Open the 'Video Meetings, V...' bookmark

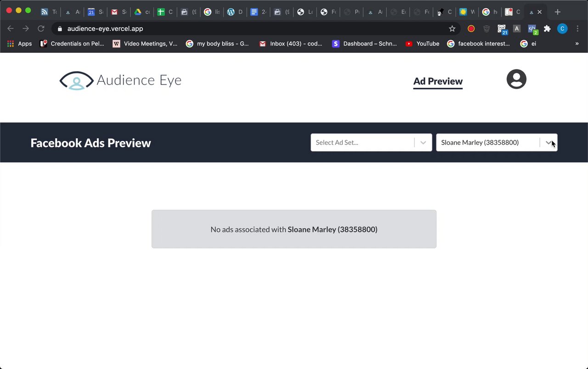[x=145, y=44]
